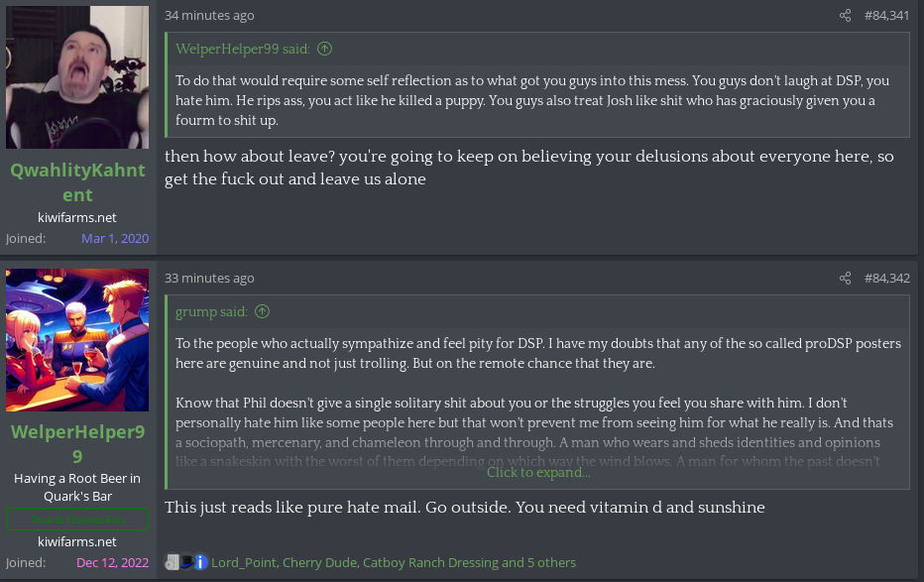Click the 'True & Honest Fan' badge
924x582 pixels.
coord(77,519)
